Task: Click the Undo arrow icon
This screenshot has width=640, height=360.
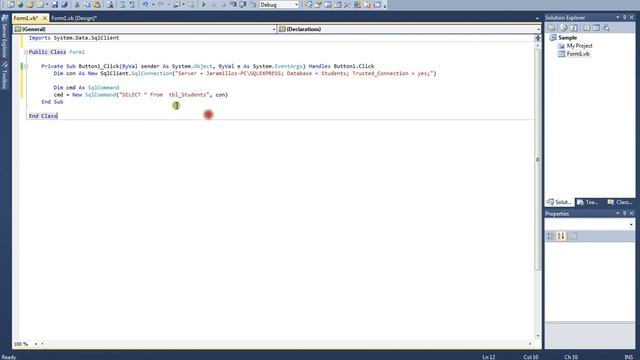Action: point(145,4)
